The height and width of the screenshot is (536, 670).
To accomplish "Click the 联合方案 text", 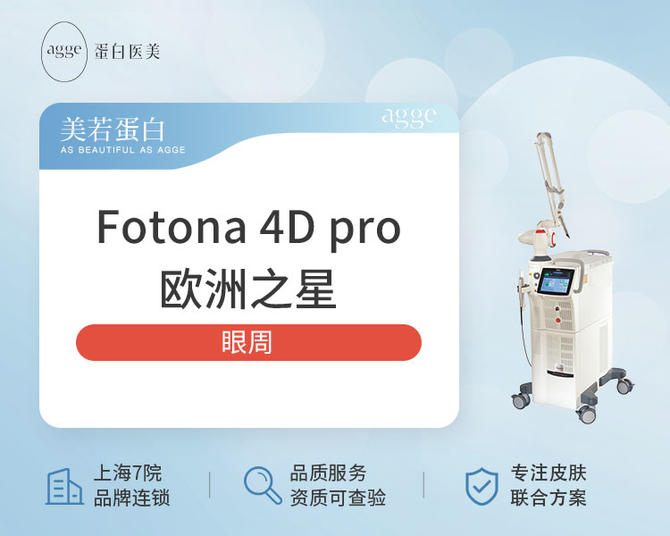I will (x=549, y=498).
